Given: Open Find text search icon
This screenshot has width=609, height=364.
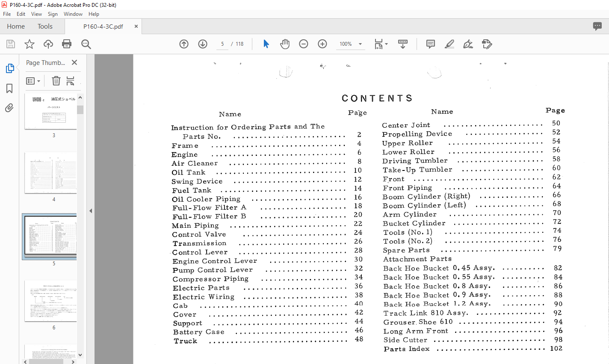Looking at the screenshot, I should 86,44.
